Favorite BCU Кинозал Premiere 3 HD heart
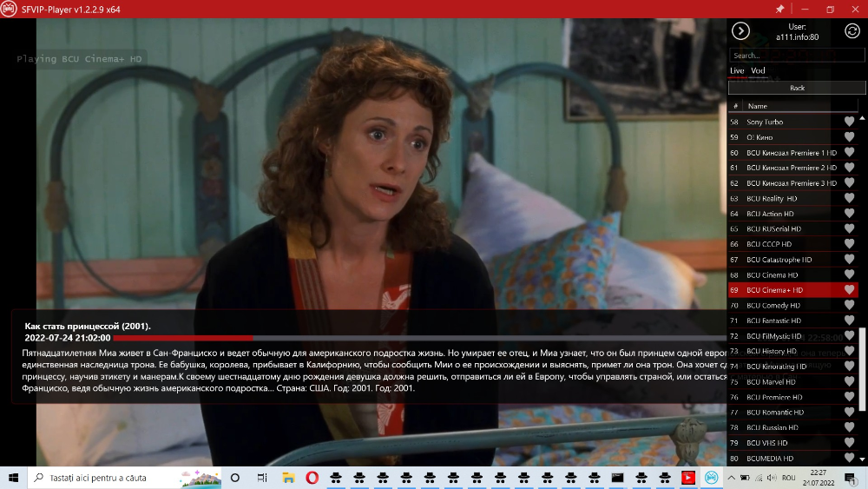The image size is (868, 489). (849, 182)
